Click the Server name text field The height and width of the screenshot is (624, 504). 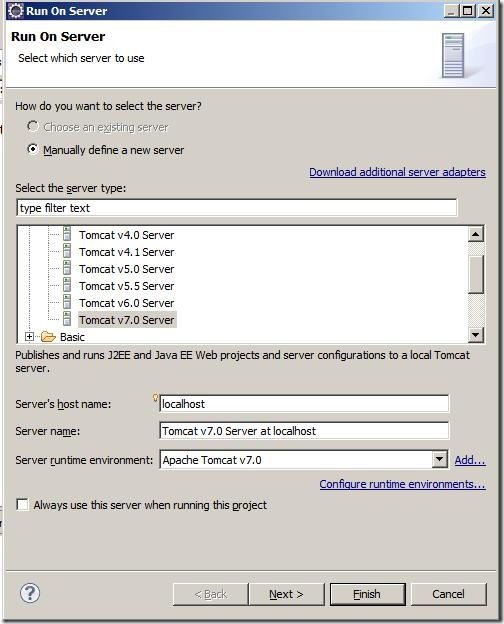(304, 431)
